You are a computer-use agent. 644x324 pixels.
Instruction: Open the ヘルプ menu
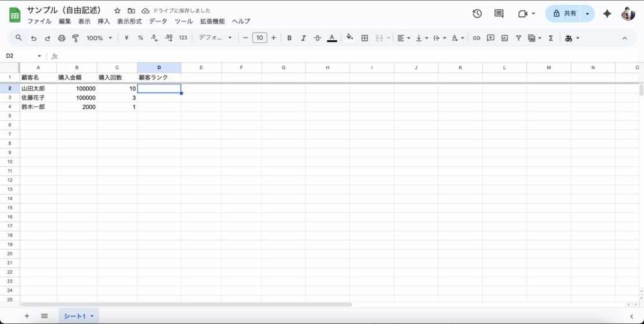(241, 21)
